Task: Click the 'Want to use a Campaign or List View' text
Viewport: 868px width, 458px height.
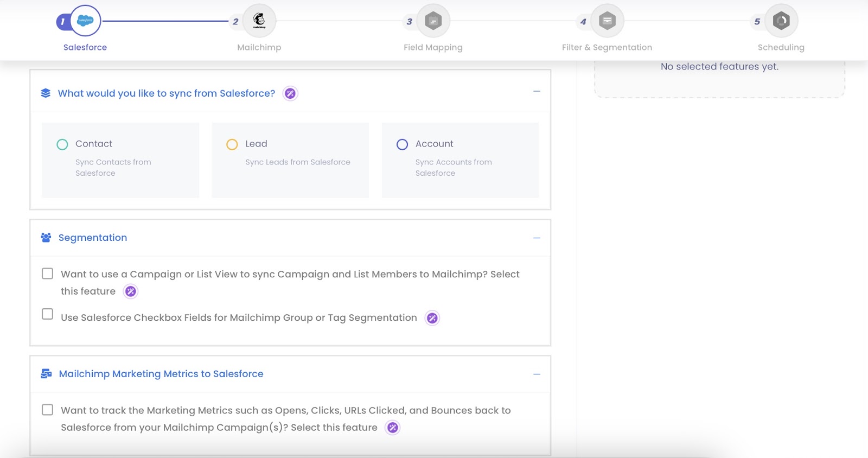Action: point(290,283)
